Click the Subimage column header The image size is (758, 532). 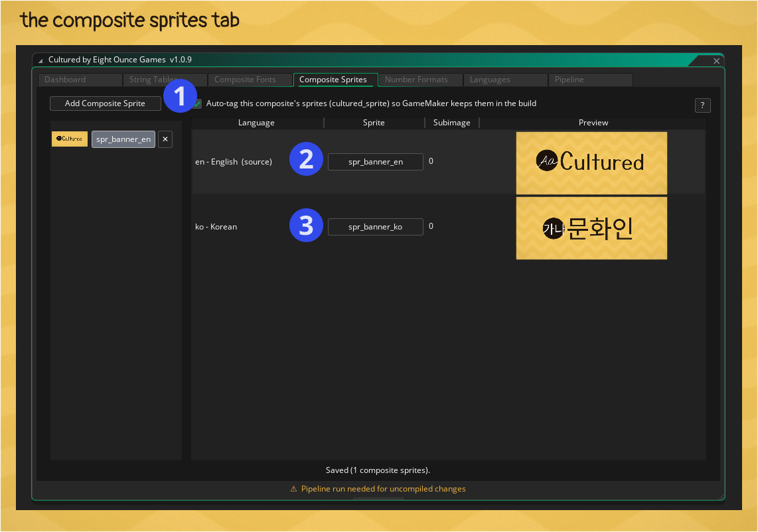(x=451, y=123)
